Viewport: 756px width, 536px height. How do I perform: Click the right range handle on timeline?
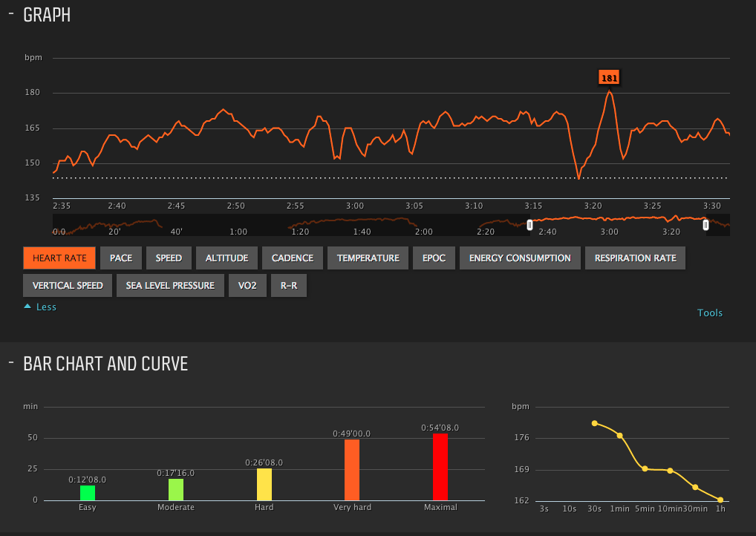pyautogui.click(x=706, y=224)
